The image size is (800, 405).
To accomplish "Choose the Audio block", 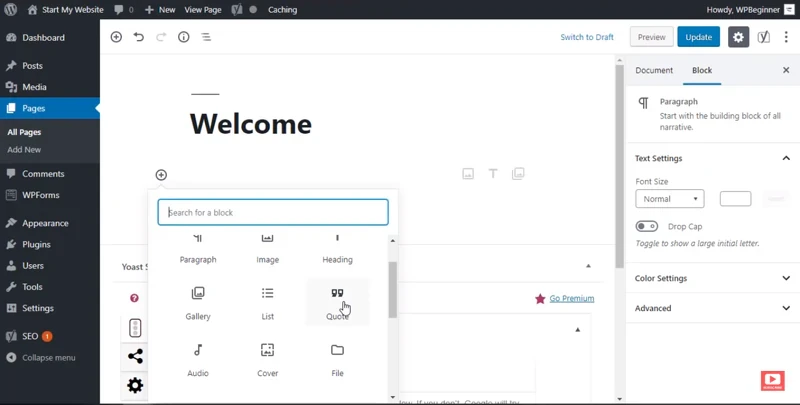I will (198, 360).
